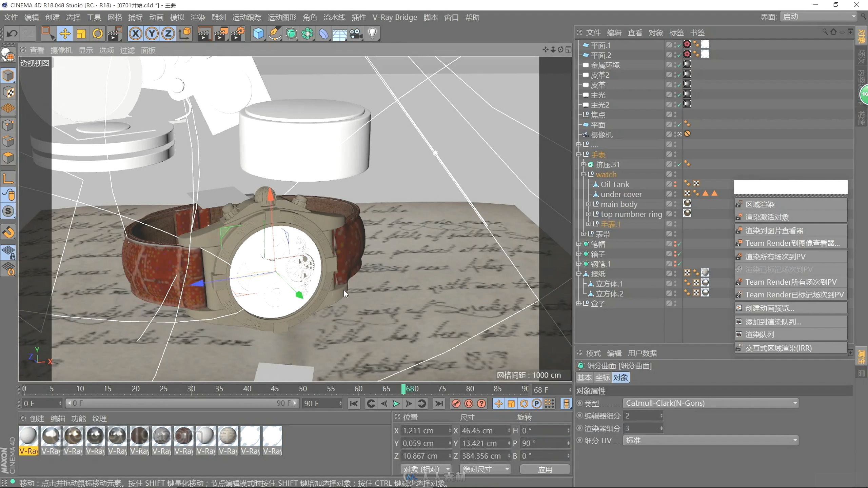Open 界面 layout dropdown 启动

818,17
